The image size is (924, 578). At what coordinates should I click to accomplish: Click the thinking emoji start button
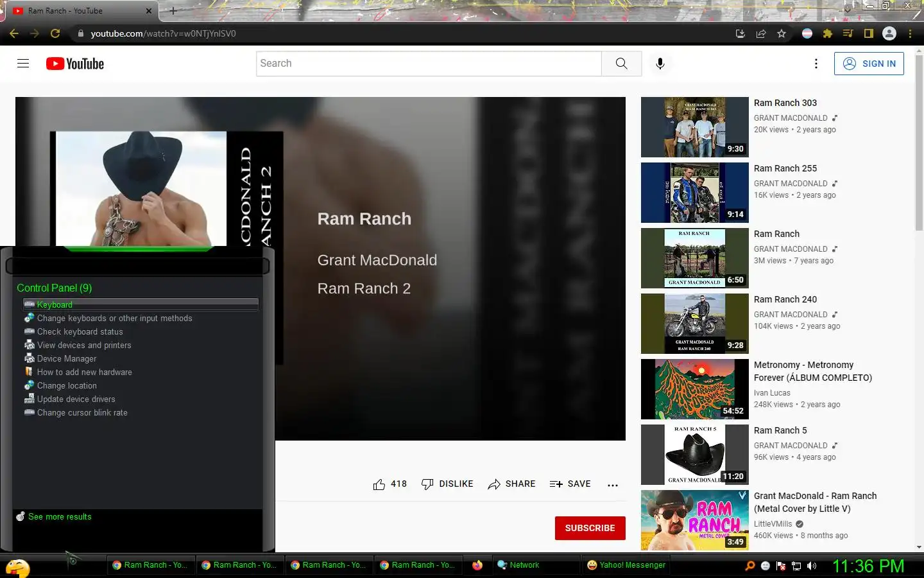coord(17,568)
